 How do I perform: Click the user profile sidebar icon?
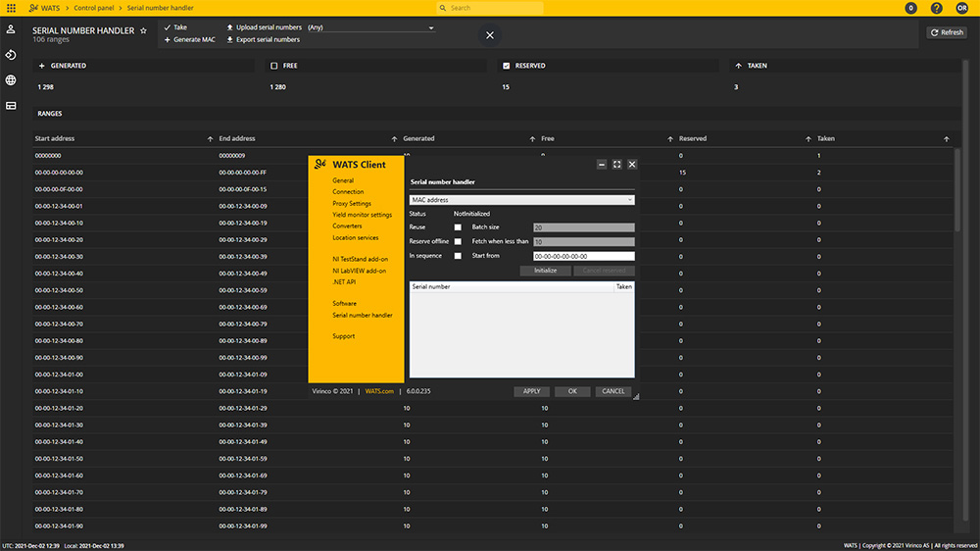11,30
